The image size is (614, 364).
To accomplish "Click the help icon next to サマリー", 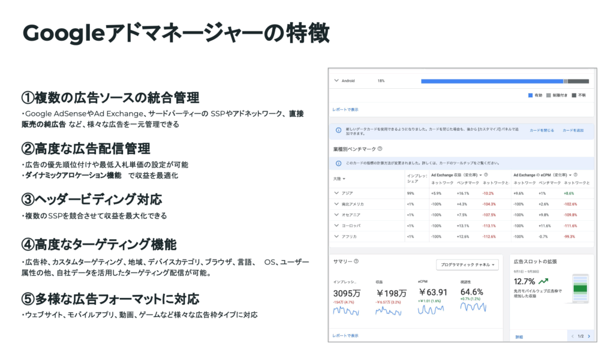I will [356, 261].
